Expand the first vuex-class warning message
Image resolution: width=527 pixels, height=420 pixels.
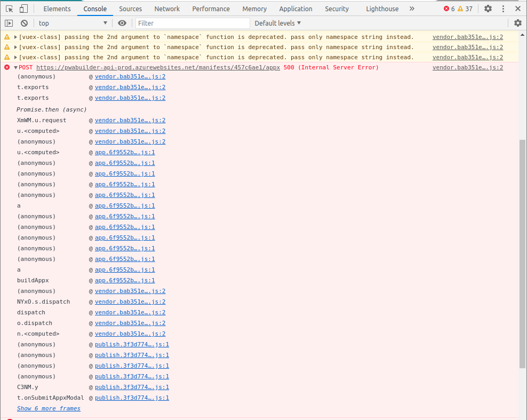point(15,37)
